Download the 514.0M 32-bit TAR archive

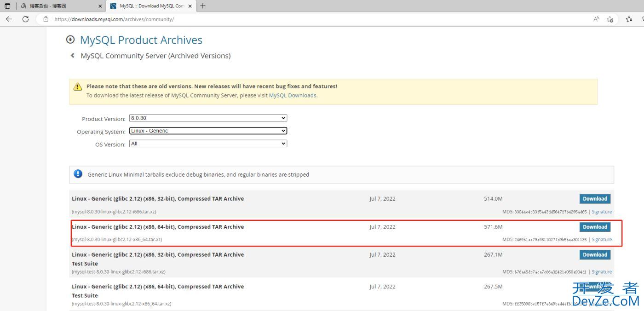(595, 199)
